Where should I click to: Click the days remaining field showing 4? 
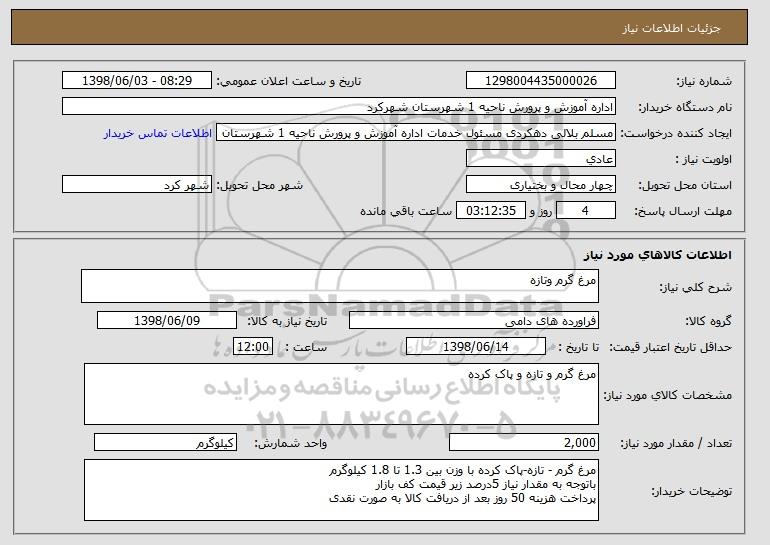click(x=585, y=211)
